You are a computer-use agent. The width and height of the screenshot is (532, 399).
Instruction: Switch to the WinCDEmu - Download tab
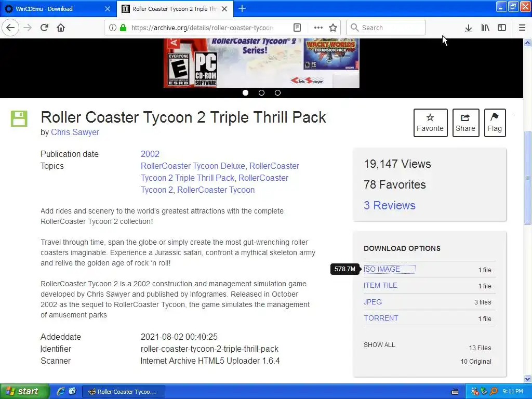click(58, 9)
